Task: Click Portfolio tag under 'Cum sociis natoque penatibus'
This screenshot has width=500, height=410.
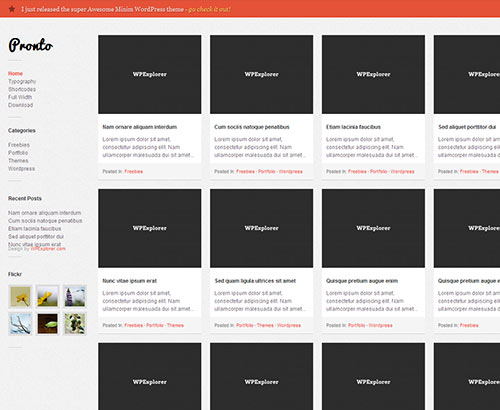Action: click(267, 172)
